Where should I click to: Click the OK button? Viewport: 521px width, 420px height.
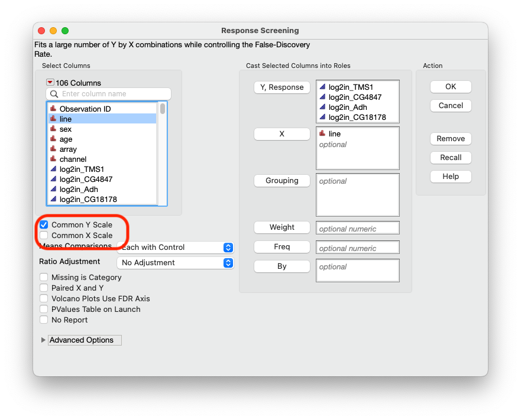pyautogui.click(x=451, y=86)
